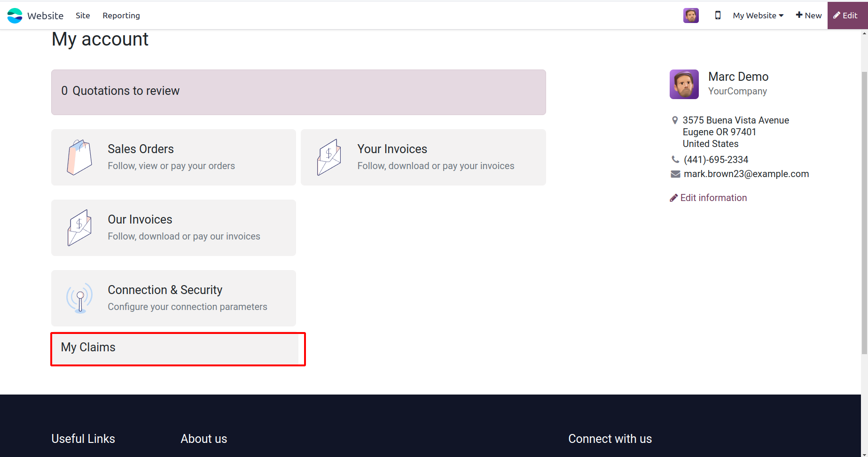This screenshot has height=457, width=868.
Task: Toggle mobile preview phone icon
Action: point(718,15)
